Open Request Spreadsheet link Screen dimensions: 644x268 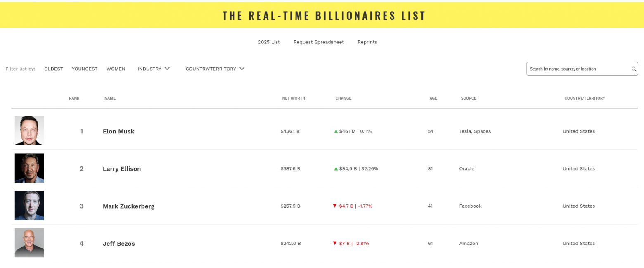319,42
